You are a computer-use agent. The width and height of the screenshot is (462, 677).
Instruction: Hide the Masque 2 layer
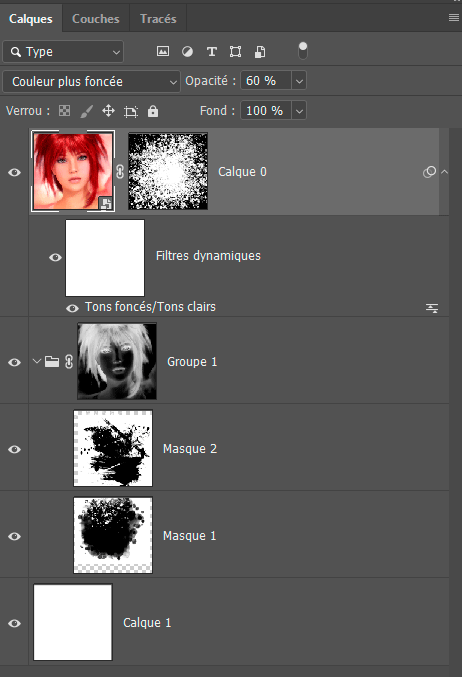pyautogui.click(x=14, y=449)
